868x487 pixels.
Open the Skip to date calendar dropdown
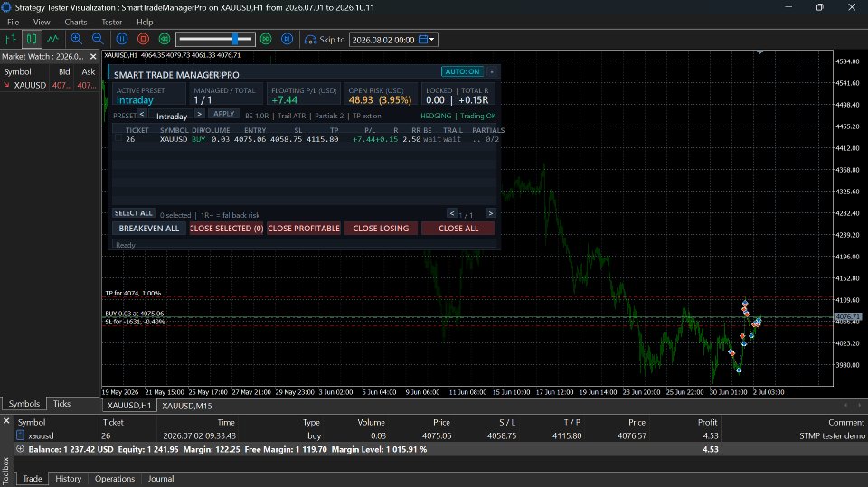coord(427,39)
